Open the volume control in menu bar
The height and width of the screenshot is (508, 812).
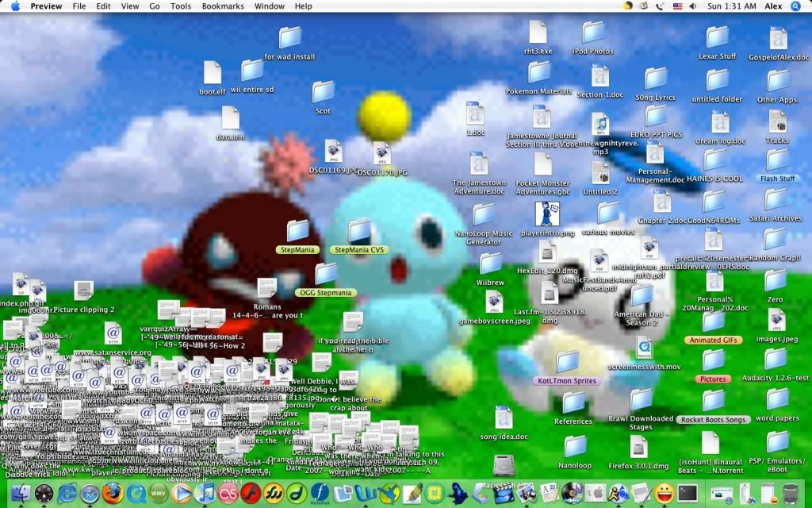pyautogui.click(x=693, y=6)
